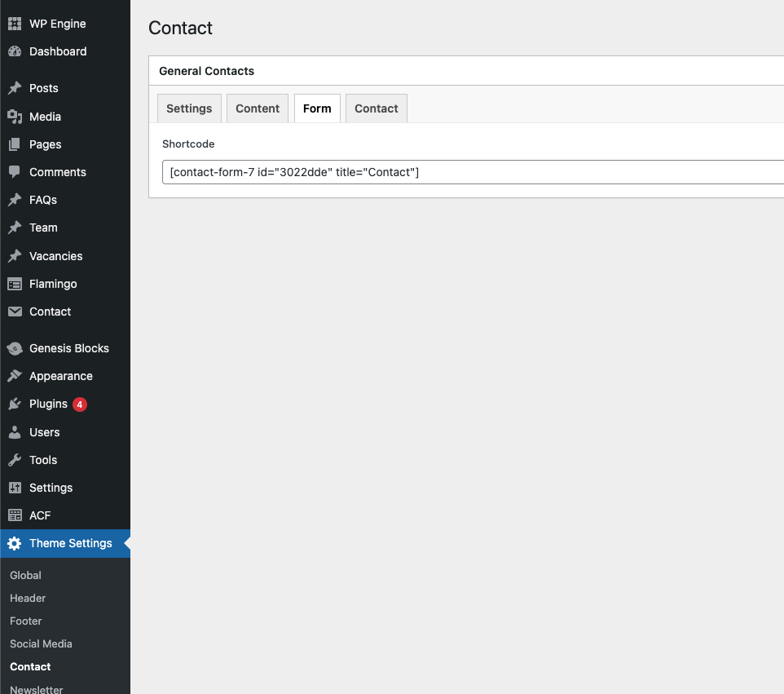Open the Genesis Blocks label
The width and height of the screenshot is (784, 694).
pyautogui.click(x=69, y=348)
